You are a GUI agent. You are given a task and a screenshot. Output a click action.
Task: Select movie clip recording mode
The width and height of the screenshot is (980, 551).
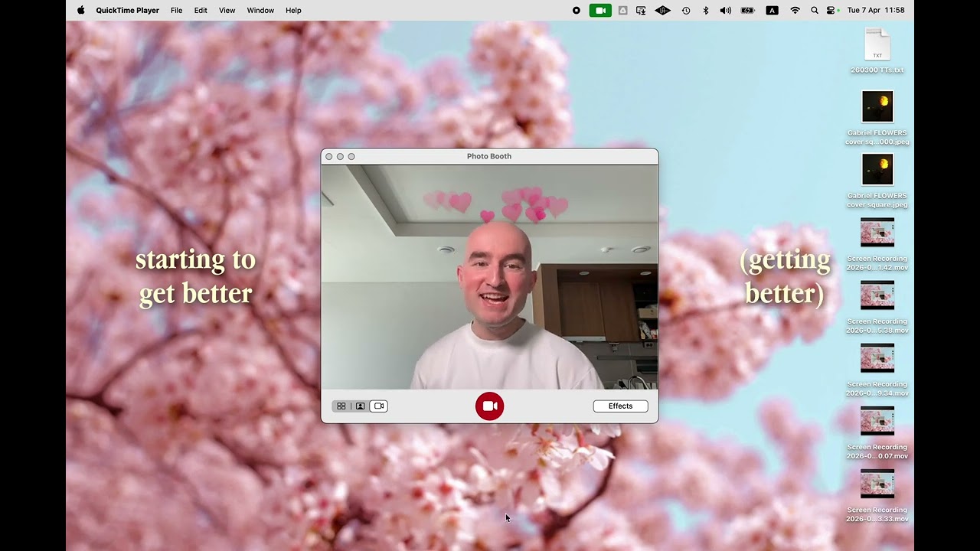pyautogui.click(x=378, y=406)
